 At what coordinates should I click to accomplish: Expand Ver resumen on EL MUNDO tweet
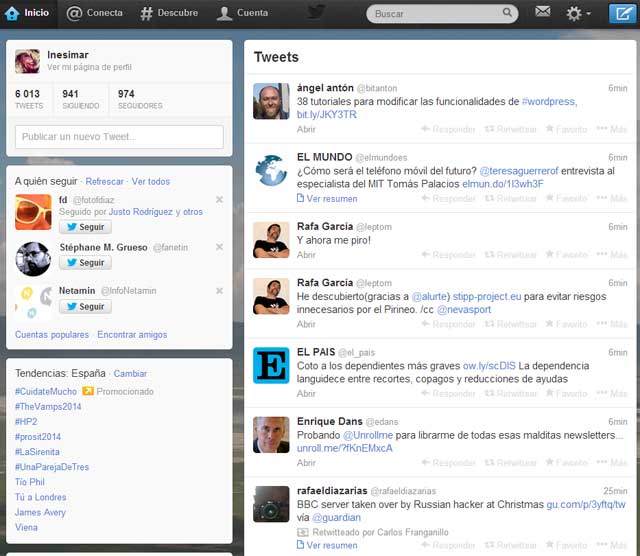[327, 199]
